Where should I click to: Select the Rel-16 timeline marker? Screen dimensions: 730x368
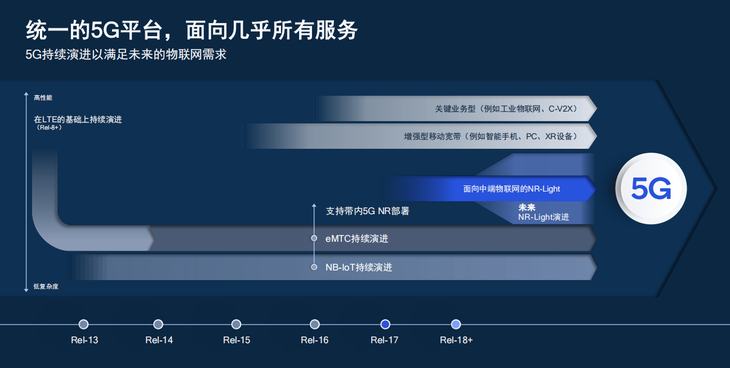(x=315, y=324)
